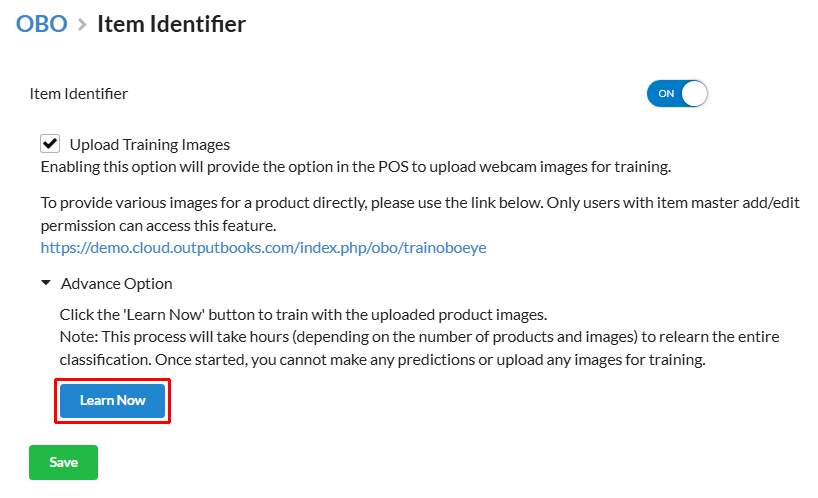Click the black checkmark in the checkbox
818x498 pixels.
[50, 143]
